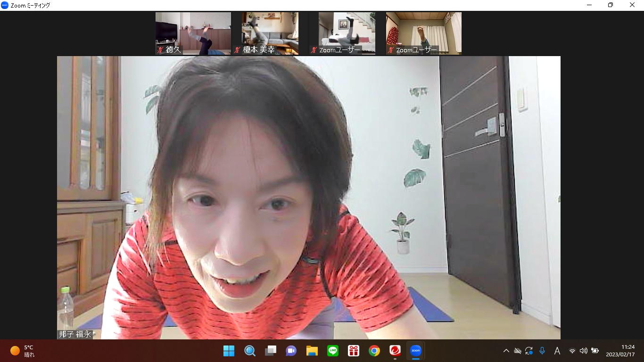The height and width of the screenshot is (362, 644).
Task: Click the blue microphone tray icon
Action: [x=542, y=351]
